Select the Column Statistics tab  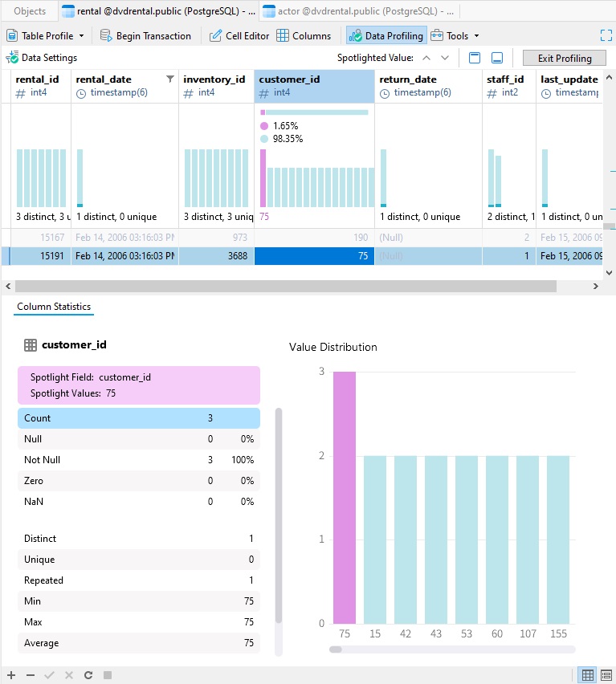point(54,307)
